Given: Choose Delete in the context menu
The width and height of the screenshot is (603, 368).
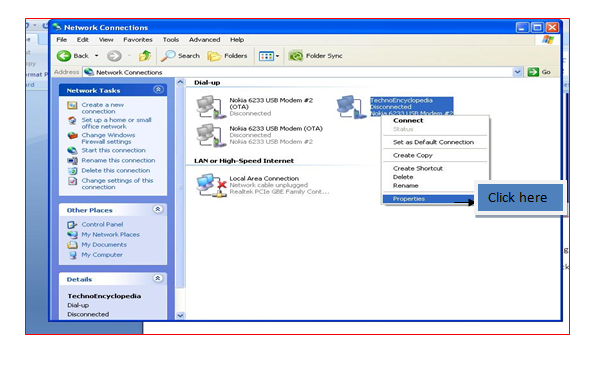Looking at the screenshot, I should coord(403,177).
